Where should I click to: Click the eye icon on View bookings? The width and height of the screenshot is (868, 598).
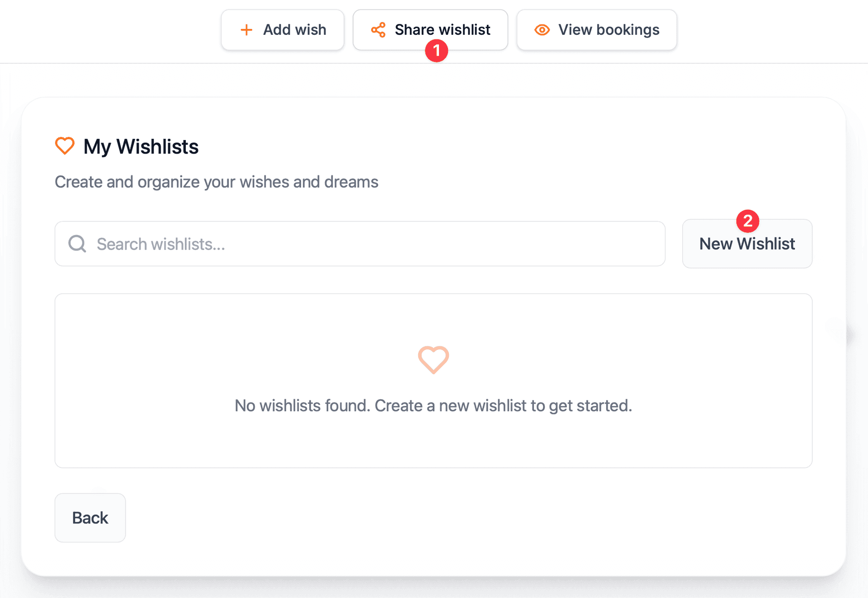(x=542, y=30)
